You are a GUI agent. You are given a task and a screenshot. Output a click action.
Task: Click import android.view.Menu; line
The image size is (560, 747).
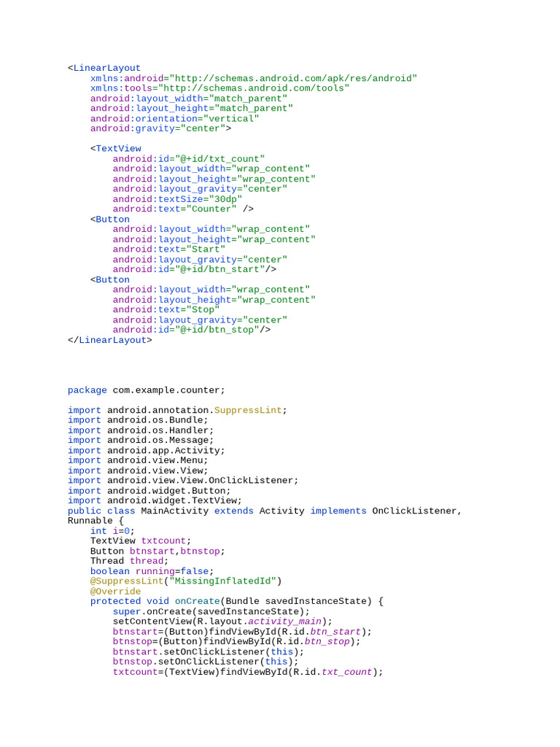[138, 461]
